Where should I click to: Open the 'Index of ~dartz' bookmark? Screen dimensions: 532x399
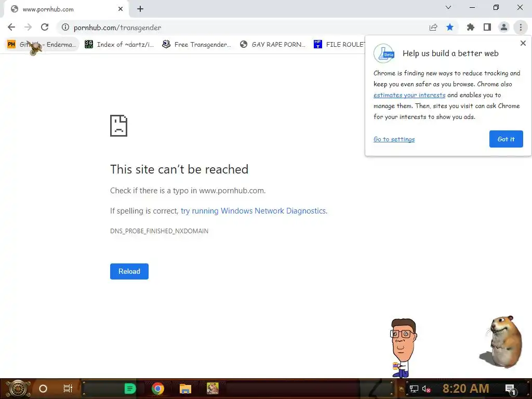click(x=119, y=45)
